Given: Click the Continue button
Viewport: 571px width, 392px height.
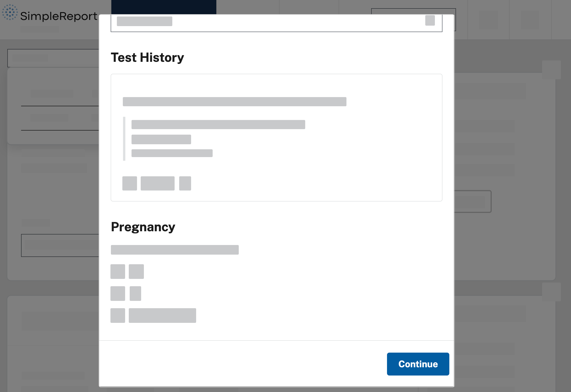Looking at the screenshot, I should (x=418, y=364).
